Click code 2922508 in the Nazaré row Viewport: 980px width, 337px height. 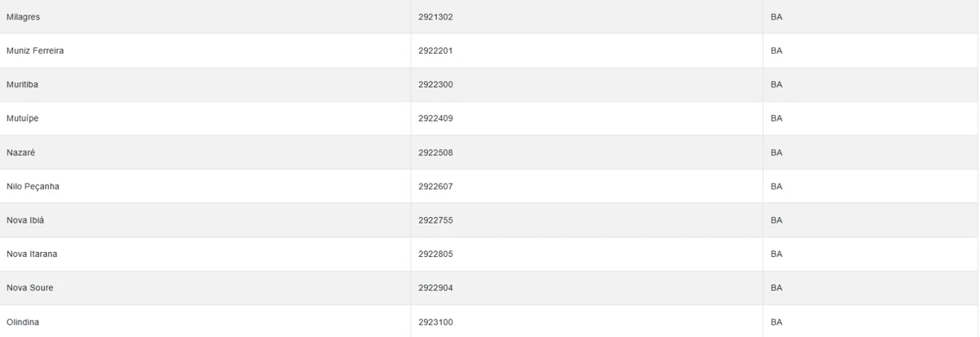[x=435, y=153]
